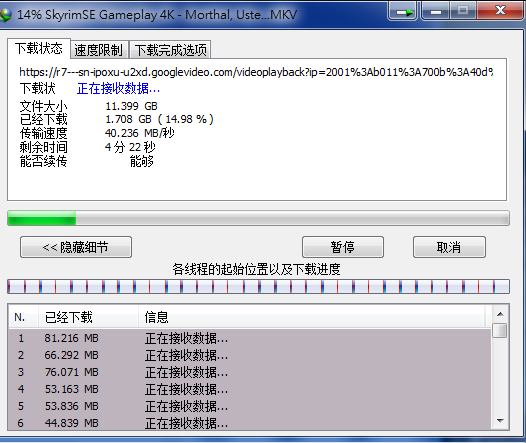526x443 pixels.
Task: Cancel download with 取消 button
Action: click(449, 247)
